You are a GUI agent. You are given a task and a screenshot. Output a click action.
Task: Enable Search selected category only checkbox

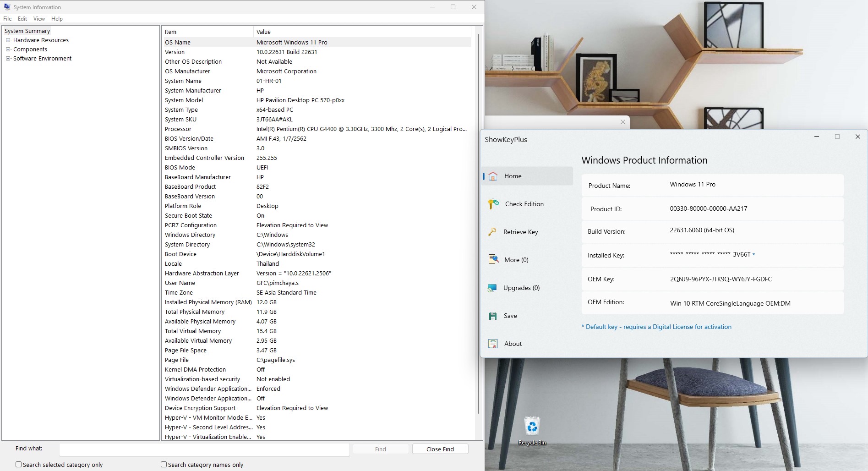point(19,464)
